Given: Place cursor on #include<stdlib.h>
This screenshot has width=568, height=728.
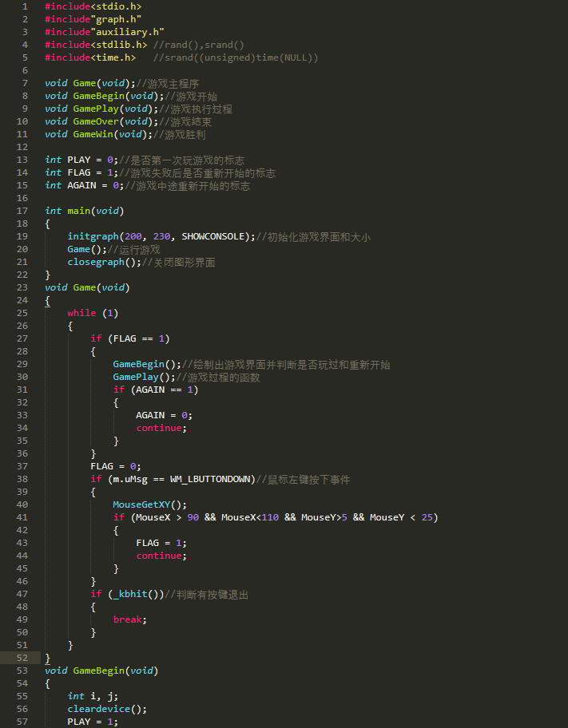Looking at the screenshot, I should (x=96, y=45).
